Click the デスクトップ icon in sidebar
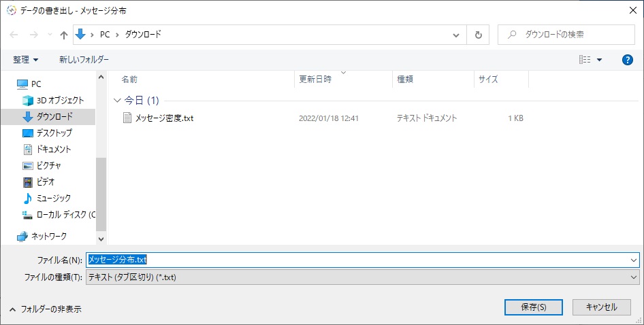The image size is (644, 325). tap(27, 133)
